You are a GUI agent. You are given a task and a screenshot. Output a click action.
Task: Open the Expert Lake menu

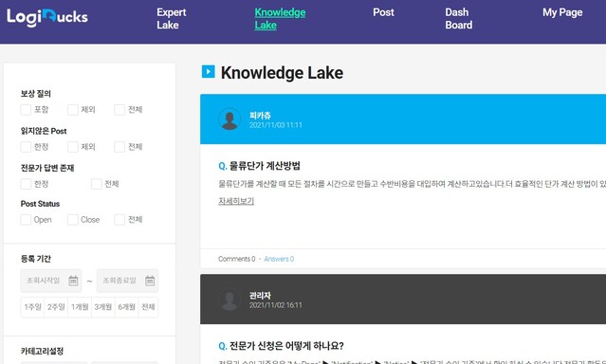coord(172,19)
